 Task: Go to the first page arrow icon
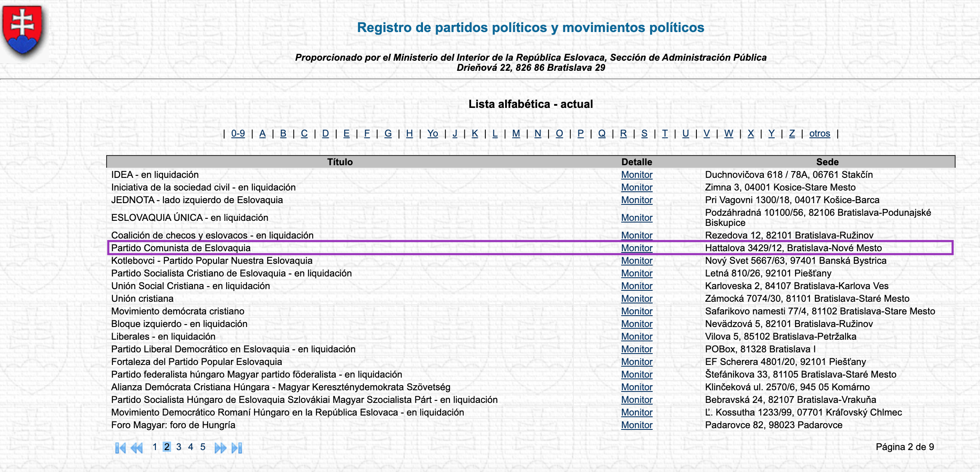(x=120, y=448)
